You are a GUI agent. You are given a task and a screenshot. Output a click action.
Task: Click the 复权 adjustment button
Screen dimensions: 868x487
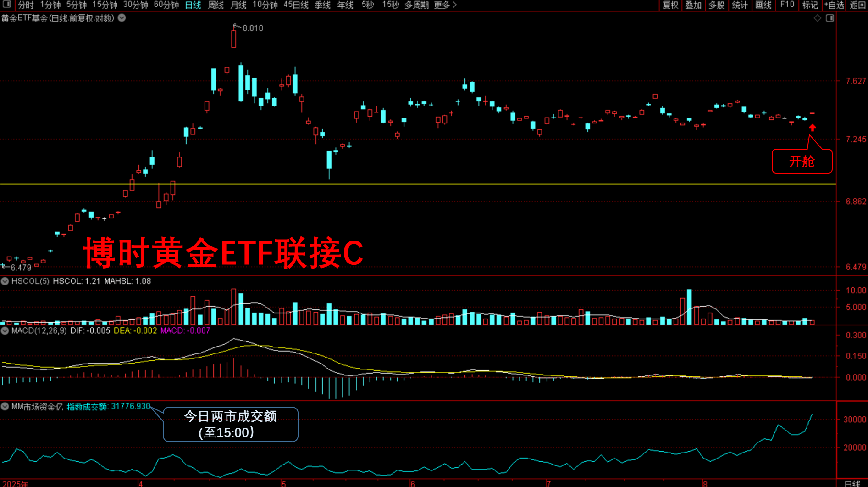click(670, 5)
